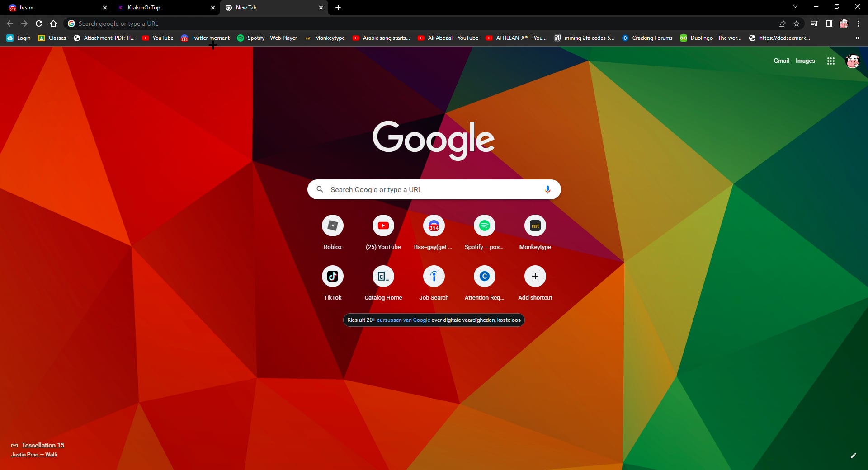Expand the overflow bookmarks chevron

[x=857, y=38]
